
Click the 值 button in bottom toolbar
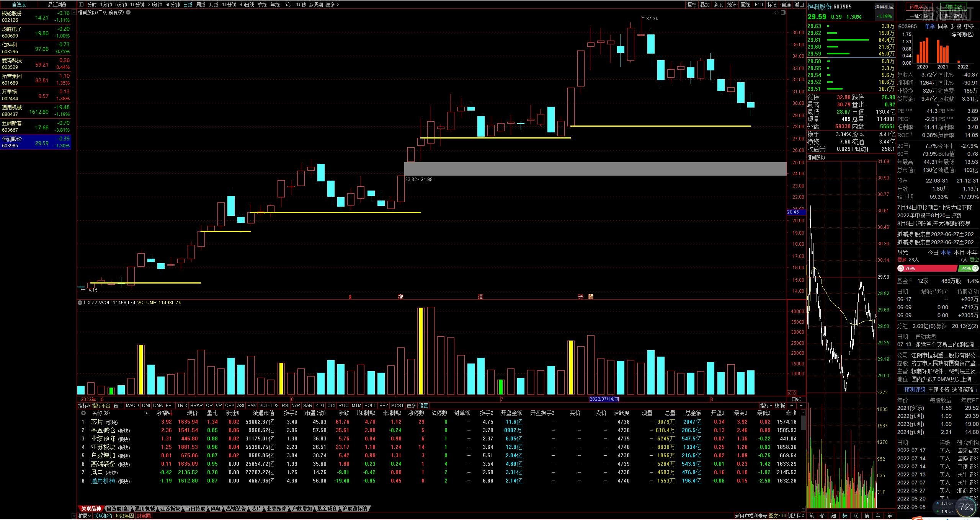click(867, 516)
